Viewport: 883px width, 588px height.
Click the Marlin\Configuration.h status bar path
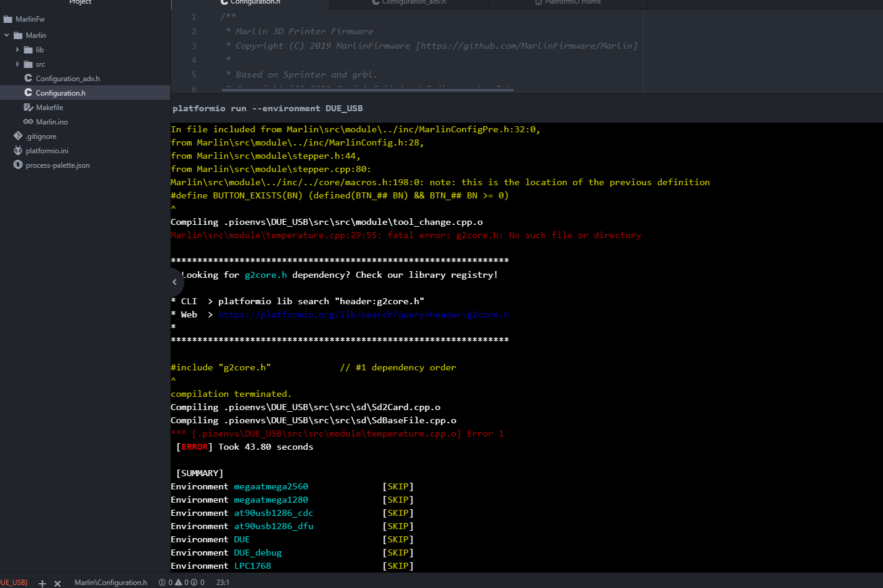[111, 583]
